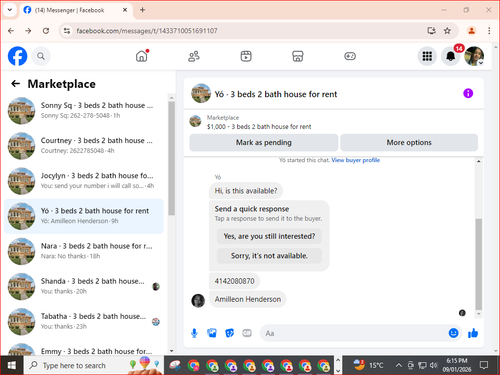
Task: Open the Friends icon in top navigation
Action: [x=194, y=56]
